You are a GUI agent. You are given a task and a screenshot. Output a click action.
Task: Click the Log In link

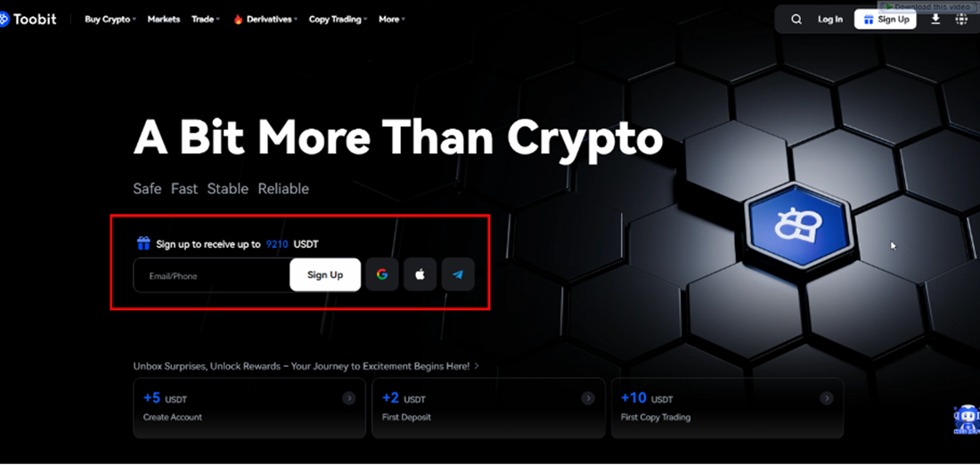coord(830,20)
